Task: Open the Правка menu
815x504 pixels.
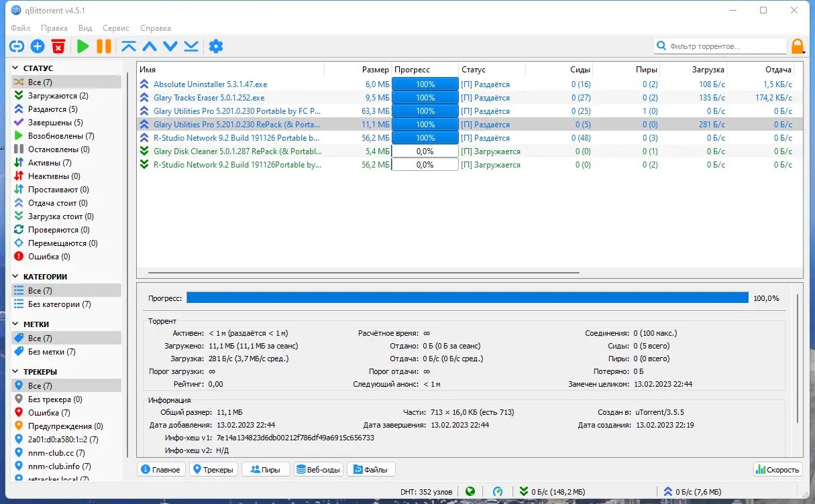Action: point(54,28)
